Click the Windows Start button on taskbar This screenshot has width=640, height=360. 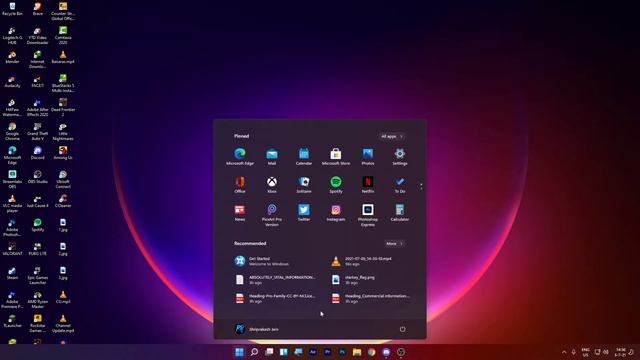tap(239, 352)
